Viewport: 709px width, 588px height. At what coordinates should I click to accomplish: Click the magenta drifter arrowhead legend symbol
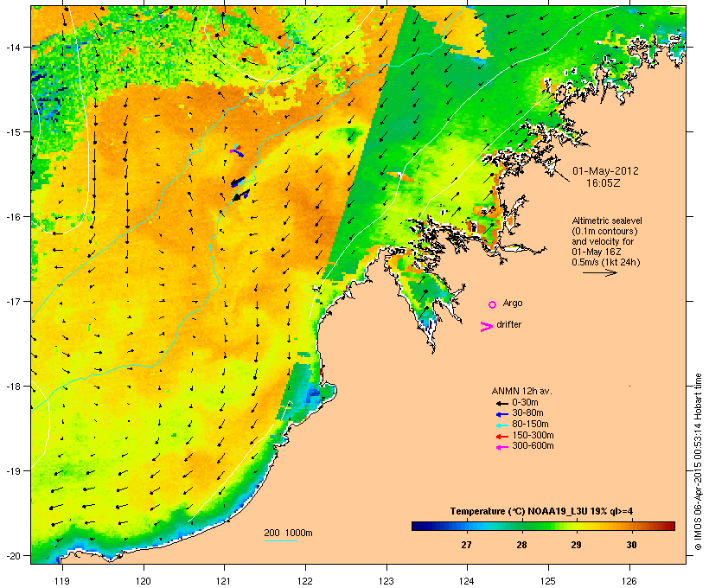(x=486, y=327)
